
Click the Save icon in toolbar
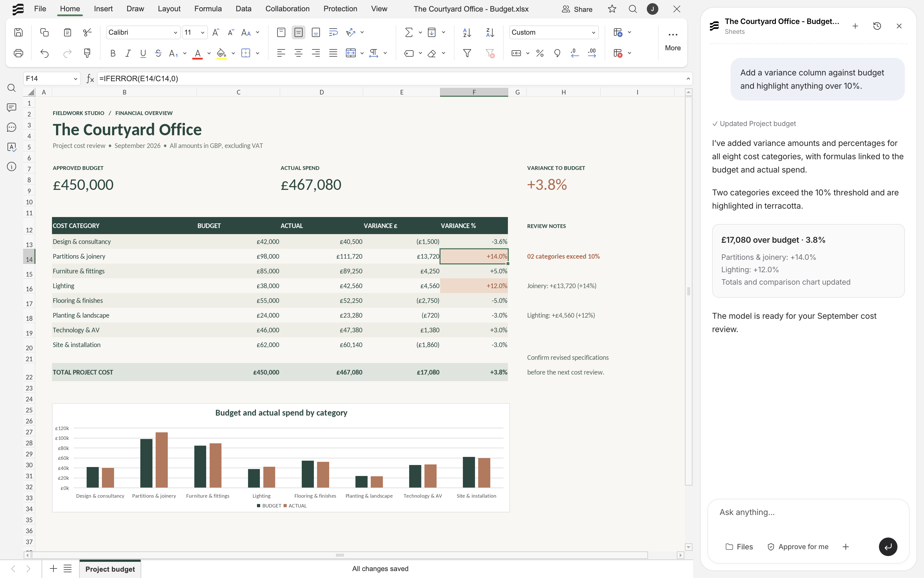(x=18, y=32)
